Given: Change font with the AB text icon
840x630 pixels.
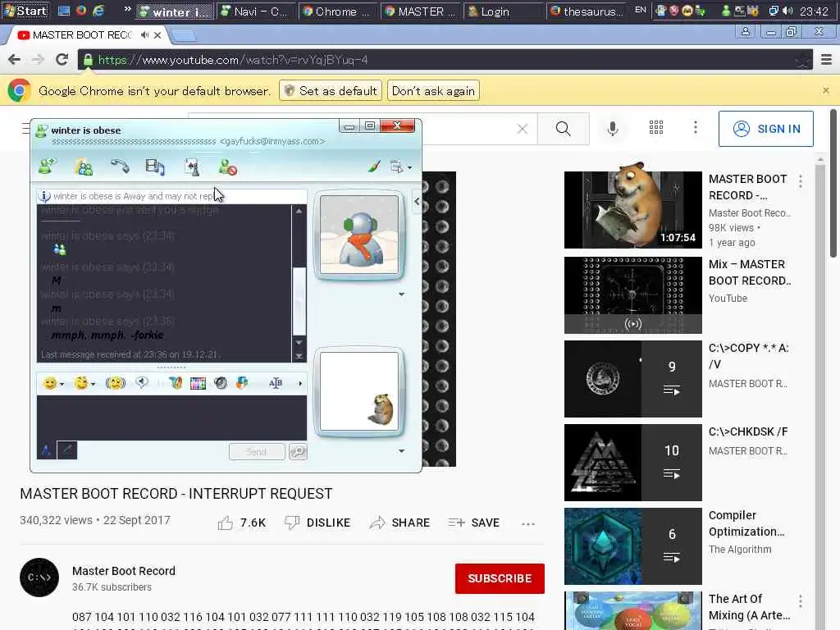Looking at the screenshot, I should pos(276,383).
